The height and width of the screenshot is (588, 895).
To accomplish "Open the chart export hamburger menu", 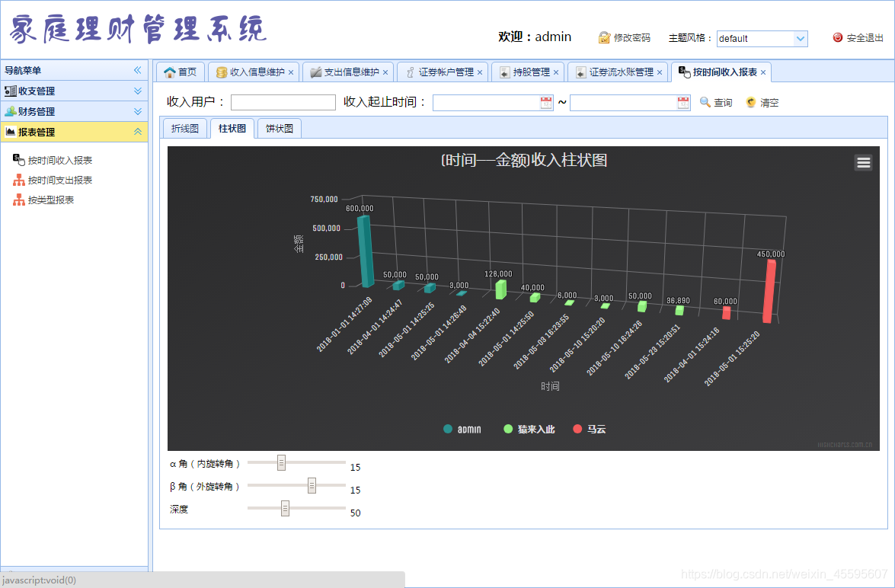I will pyautogui.click(x=863, y=163).
